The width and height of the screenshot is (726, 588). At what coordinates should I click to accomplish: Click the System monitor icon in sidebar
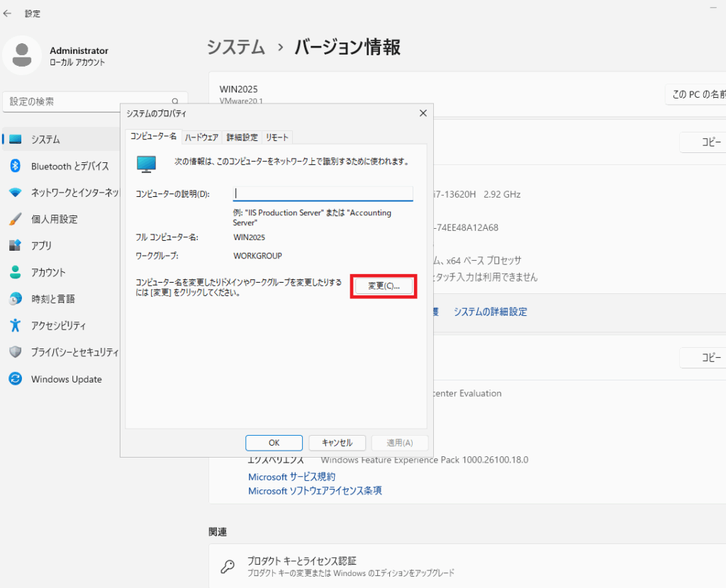tap(16, 140)
